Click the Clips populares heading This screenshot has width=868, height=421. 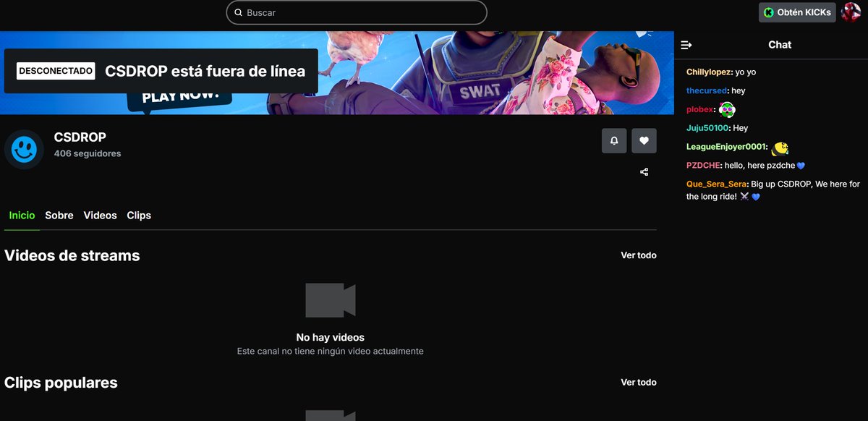pyautogui.click(x=61, y=383)
